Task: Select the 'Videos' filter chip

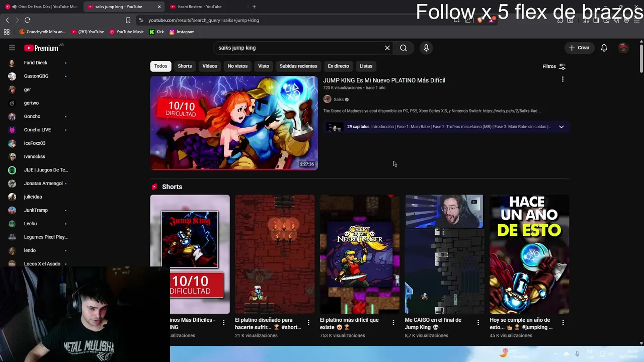Action: click(210, 66)
